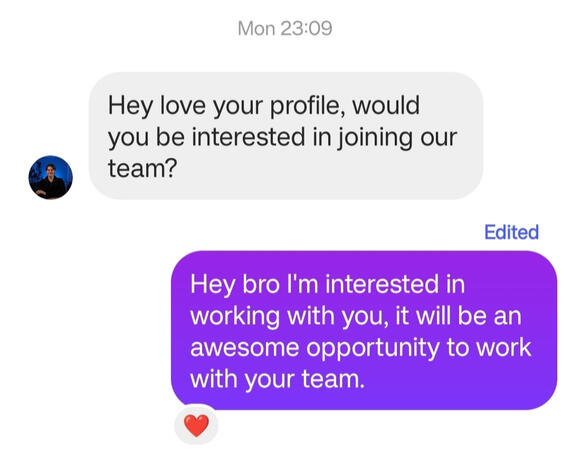Click the word "awesome" in the sent message
The height and width of the screenshot is (468, 570).
pyautogui.click(x=245, y=348)
